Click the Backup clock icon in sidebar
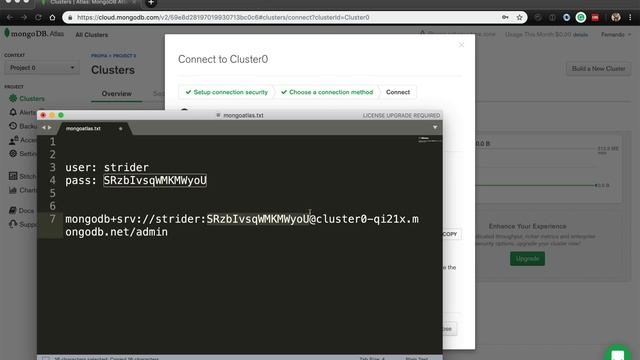The image size is (640, 360). tap(13, 126)
